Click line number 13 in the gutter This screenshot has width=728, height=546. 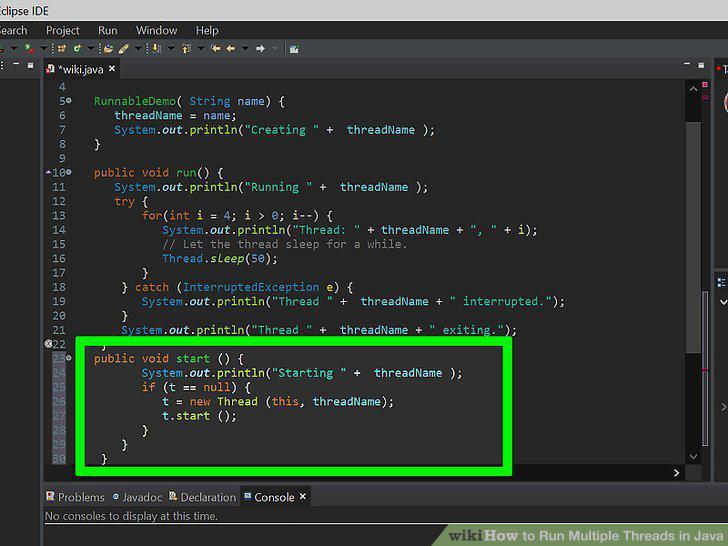[x=59, y=216]
